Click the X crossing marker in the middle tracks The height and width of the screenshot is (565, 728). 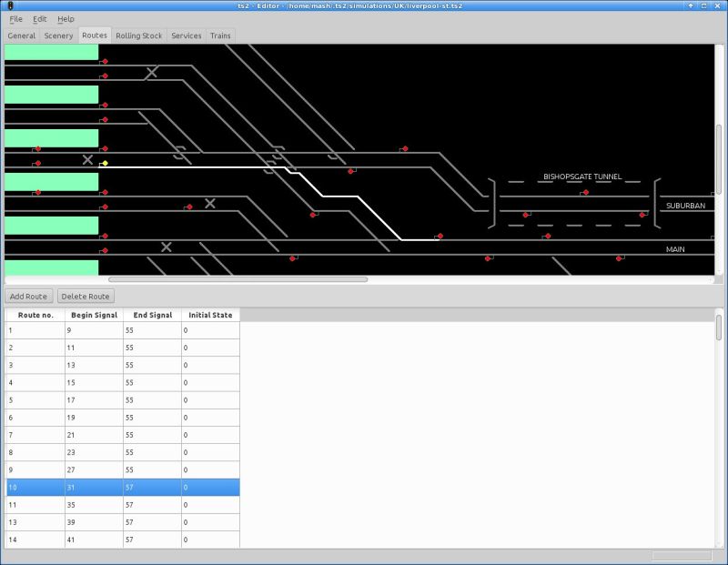click(x=209, y=203)
